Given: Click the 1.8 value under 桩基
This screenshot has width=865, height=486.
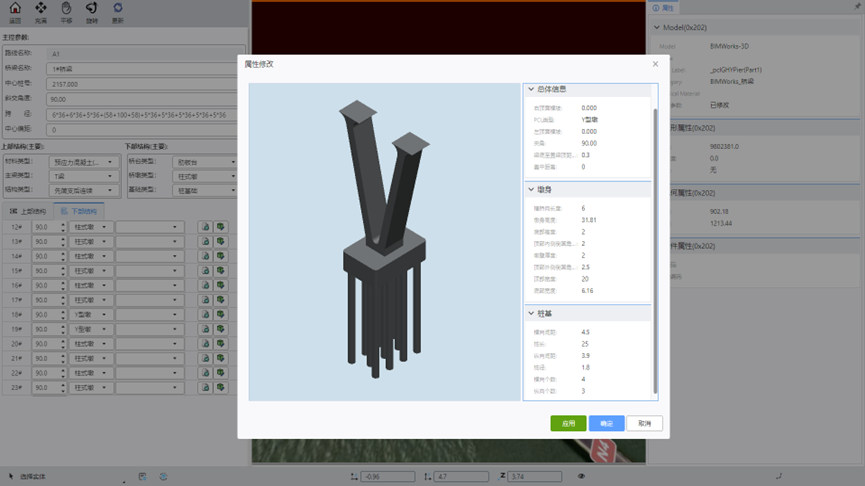Looking at the screenshot, I should pos(585,367).
